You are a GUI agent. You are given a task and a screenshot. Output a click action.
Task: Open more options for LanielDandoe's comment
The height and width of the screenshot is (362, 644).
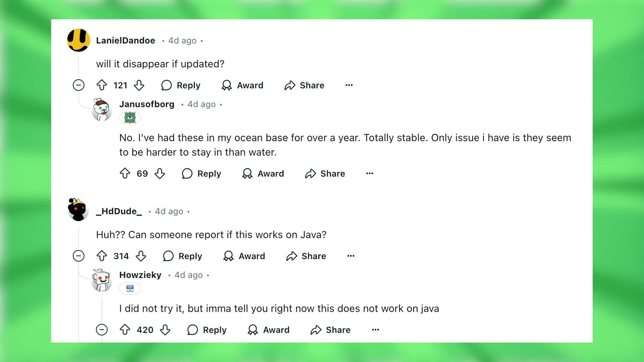coord(349,85)
